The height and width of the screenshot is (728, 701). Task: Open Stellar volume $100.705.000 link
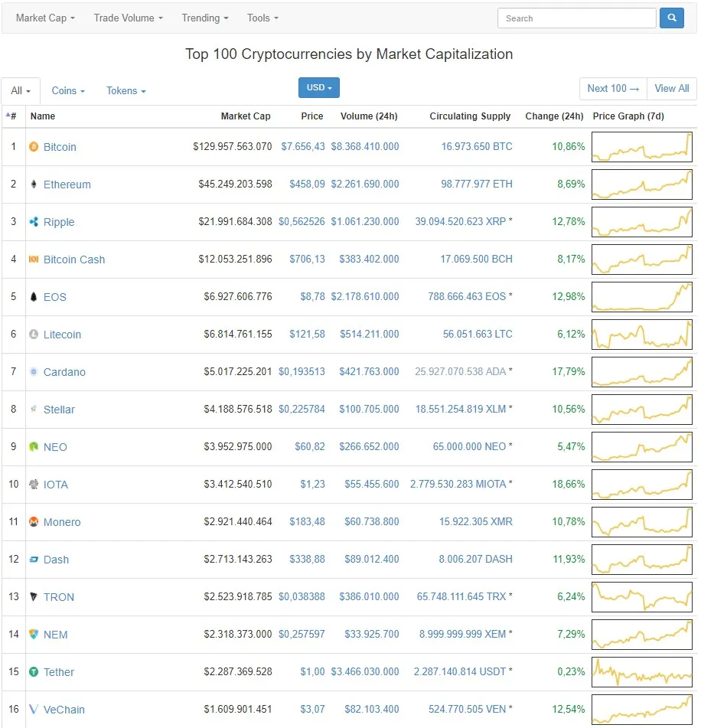click(369, 409)
